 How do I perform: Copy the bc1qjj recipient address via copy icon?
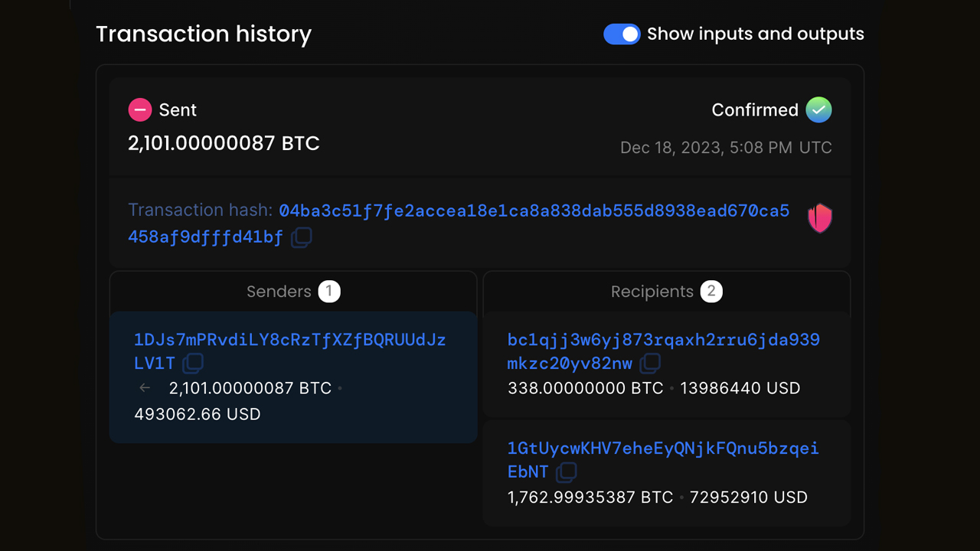649,364
